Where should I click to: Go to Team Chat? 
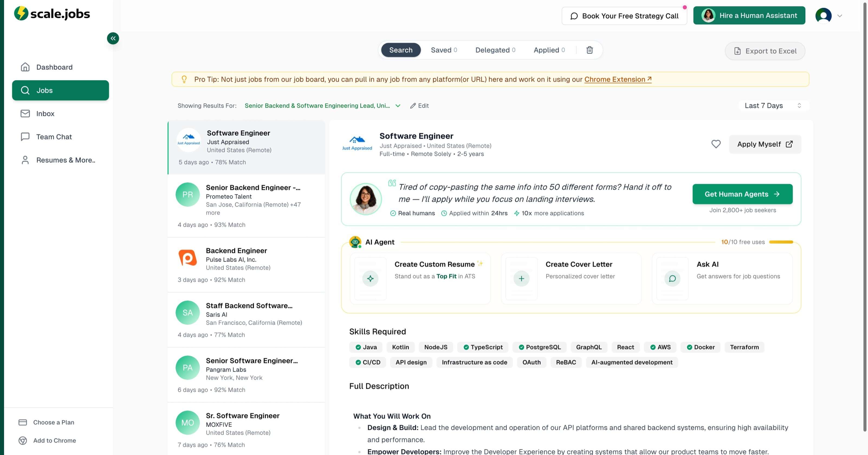coord(61,137)
